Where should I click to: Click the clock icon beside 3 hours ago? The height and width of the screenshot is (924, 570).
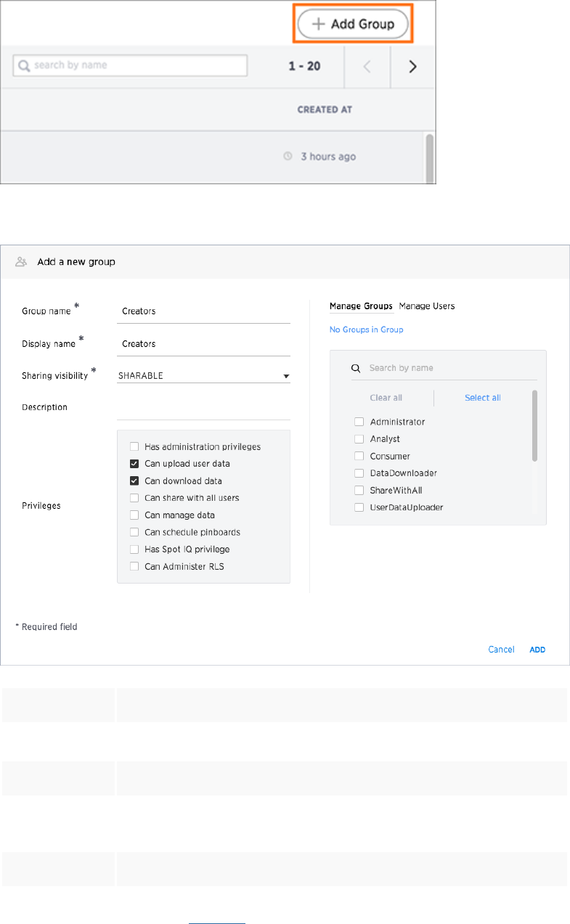288,157
